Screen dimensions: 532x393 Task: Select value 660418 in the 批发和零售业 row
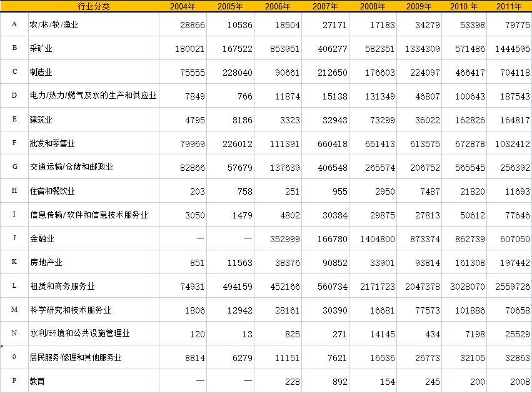(x=325, y=143)
